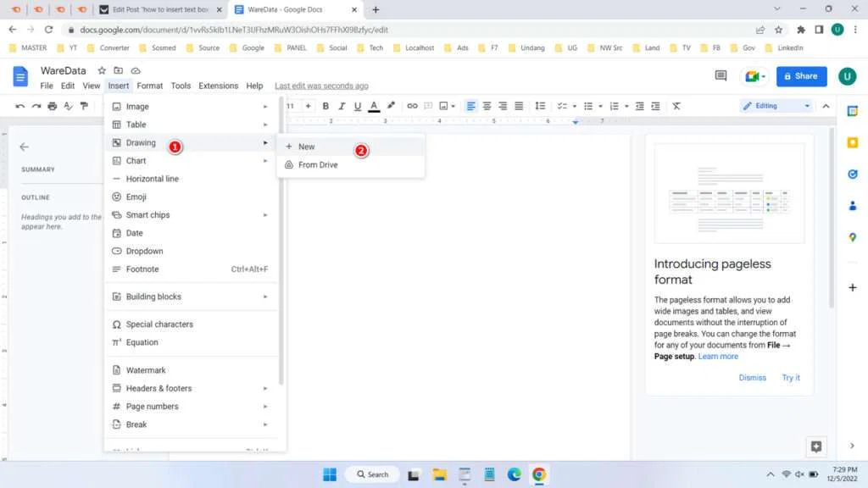This screenshot has height=488, width=868.
Task: Apply italic formatting
Action: pos(341,106)
